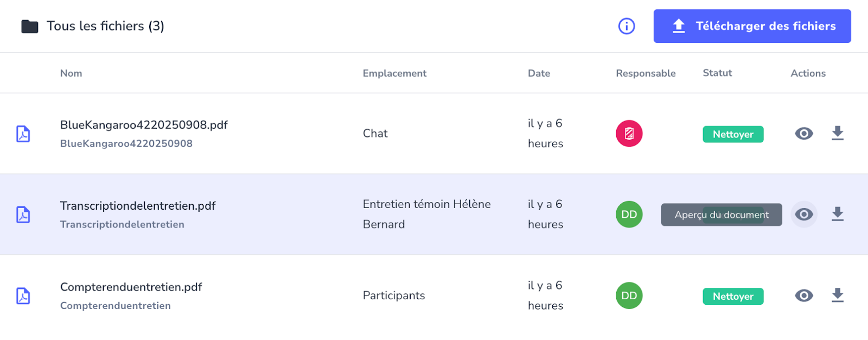Download BlueKangaroo4220250908.pdf file

838,134
